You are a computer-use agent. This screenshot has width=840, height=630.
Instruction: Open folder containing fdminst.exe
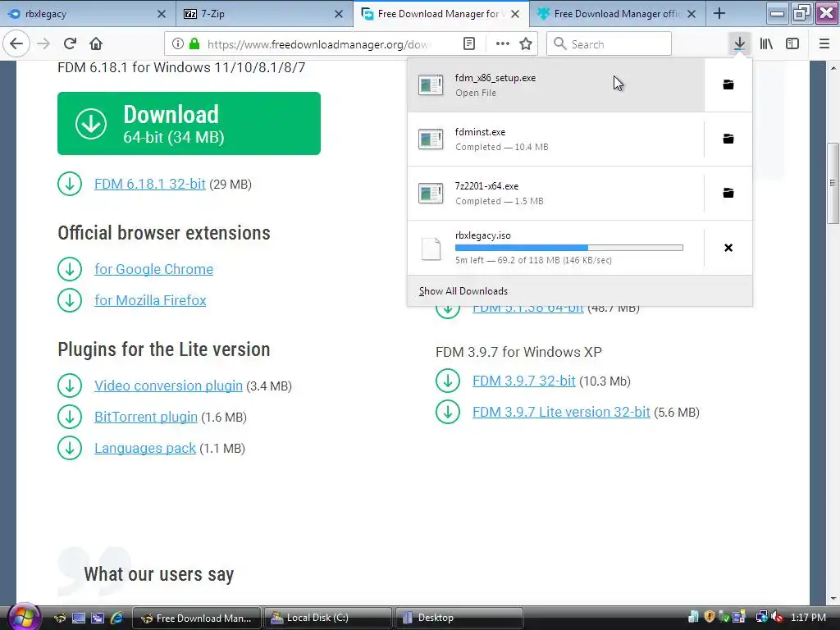click(728, 139)
